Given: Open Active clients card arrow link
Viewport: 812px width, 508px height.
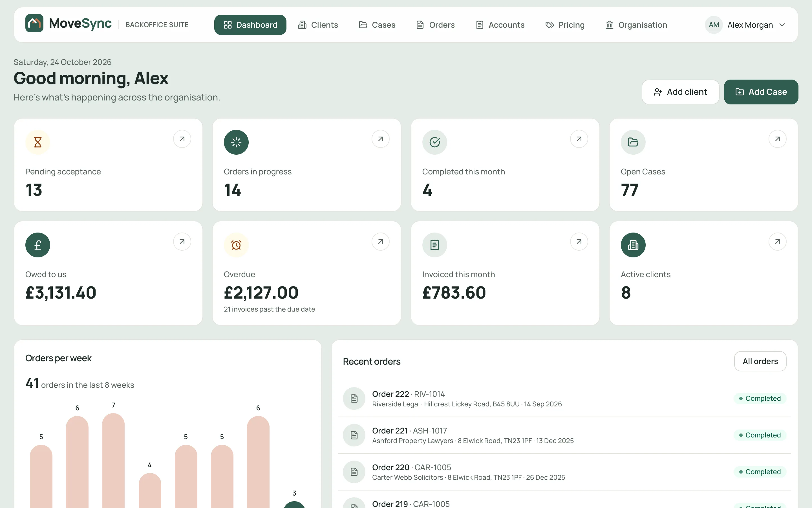Looking at the screenshot, I should (x=777, y=242).
